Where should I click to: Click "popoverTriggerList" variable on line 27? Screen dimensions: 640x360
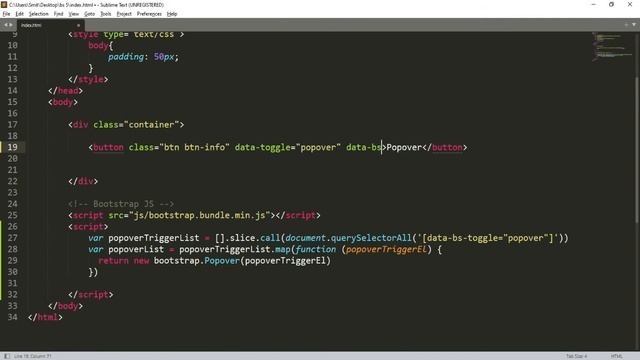pyautogui.click(x=154, y=238)
